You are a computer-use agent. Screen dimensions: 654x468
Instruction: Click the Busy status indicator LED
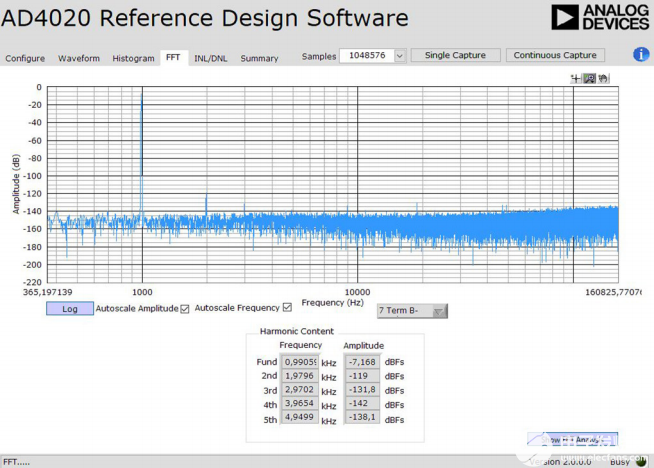[x=641, y=462]
